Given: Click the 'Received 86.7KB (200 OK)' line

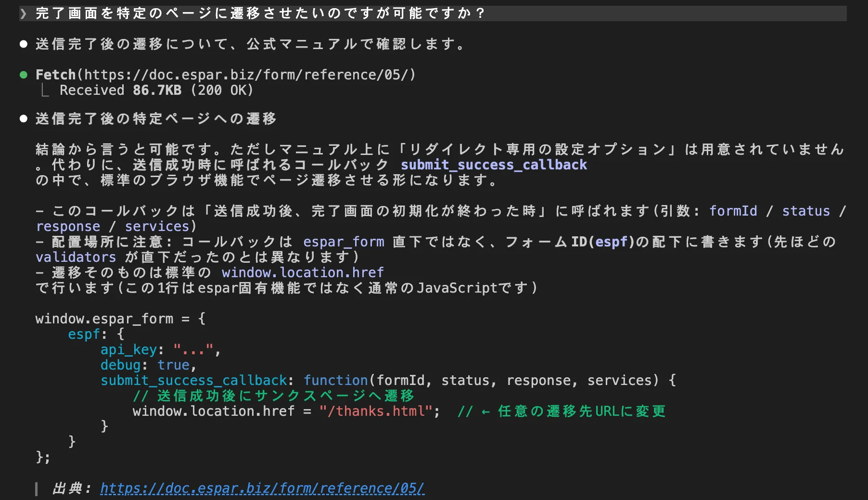Looking at the screenshot, I should 156,90.
